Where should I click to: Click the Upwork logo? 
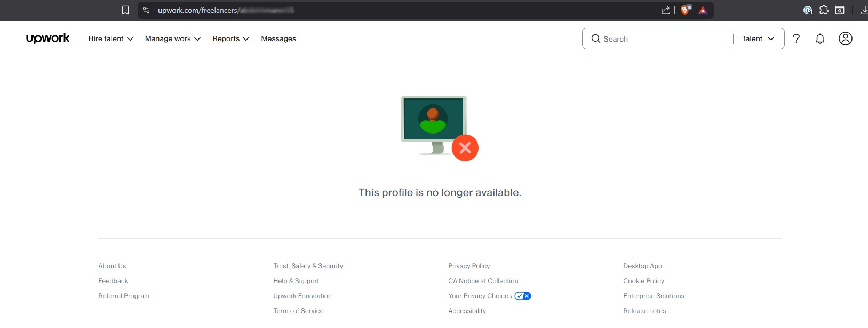[x=48, y=38]
